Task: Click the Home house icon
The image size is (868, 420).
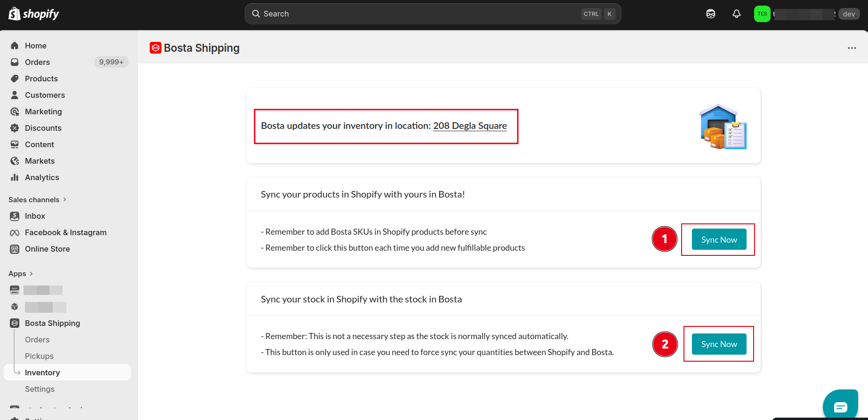Action: (15, 46)
